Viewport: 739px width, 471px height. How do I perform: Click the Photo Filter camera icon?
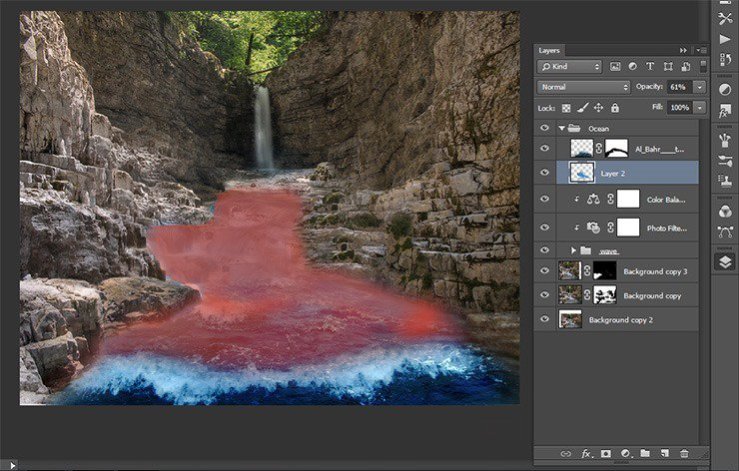[x=593, y=228]
